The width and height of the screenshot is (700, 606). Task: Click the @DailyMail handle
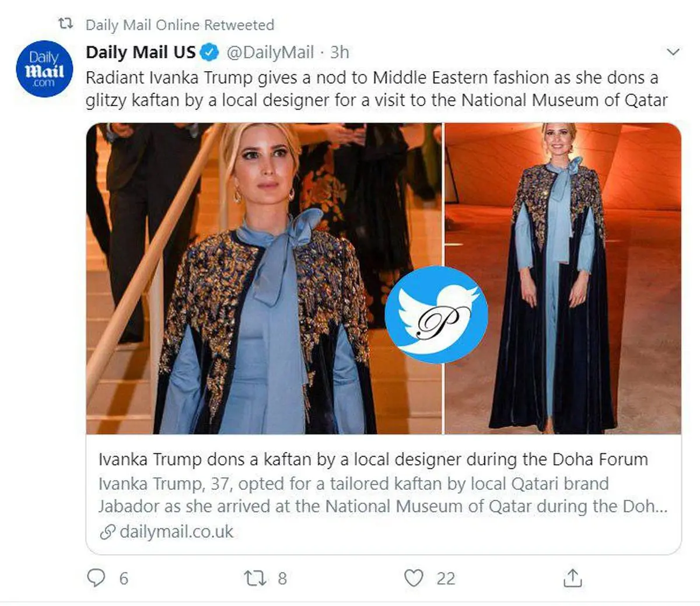coord(270,52)
